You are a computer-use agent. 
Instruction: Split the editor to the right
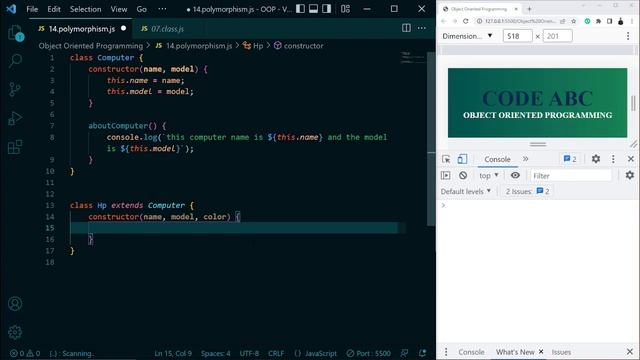(406, 28)
